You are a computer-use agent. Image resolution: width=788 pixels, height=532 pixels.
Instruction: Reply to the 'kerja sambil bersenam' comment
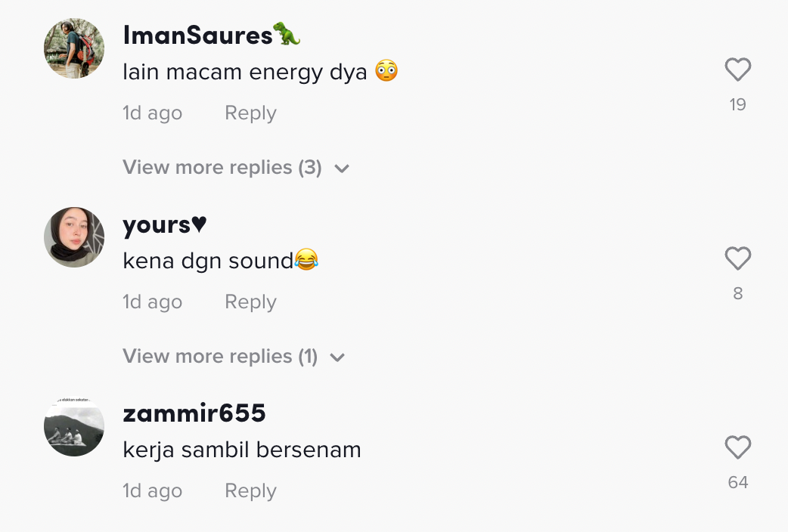coord(250,491)
